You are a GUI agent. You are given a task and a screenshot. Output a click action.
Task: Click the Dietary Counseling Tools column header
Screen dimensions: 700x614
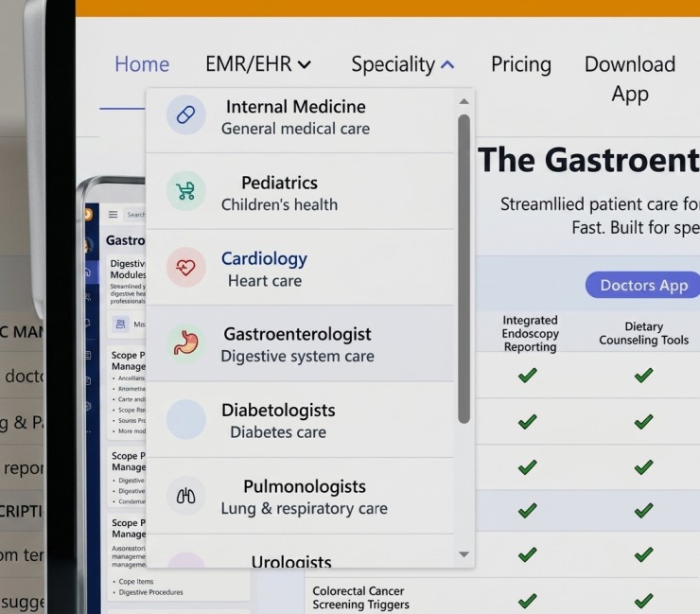643,334
